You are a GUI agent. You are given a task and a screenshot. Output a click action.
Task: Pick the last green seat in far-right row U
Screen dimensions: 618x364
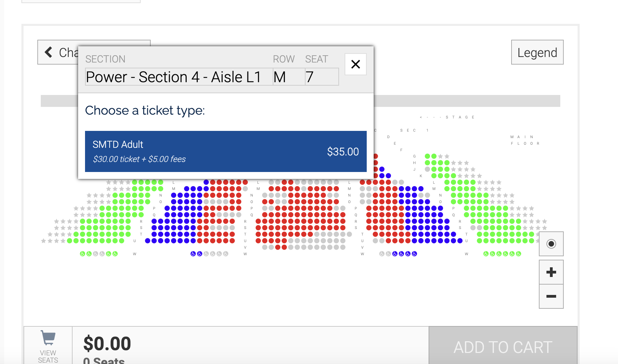click(532, 241)
